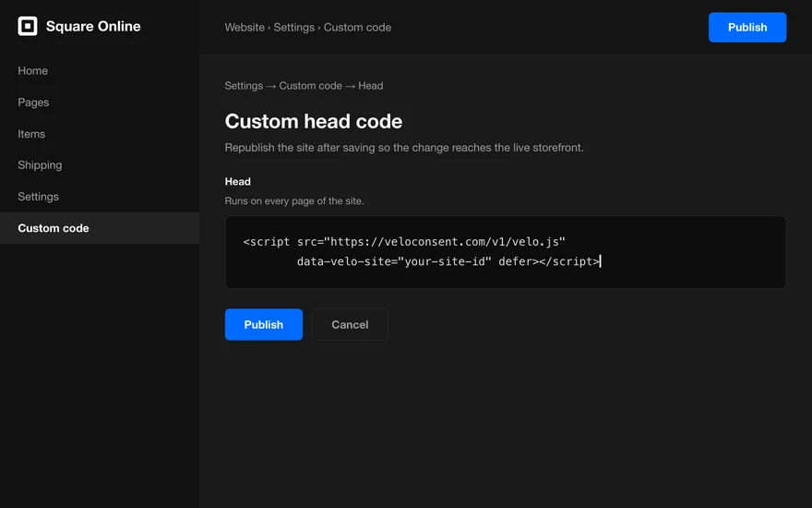Click the data-velo-site attribute line

448,261
